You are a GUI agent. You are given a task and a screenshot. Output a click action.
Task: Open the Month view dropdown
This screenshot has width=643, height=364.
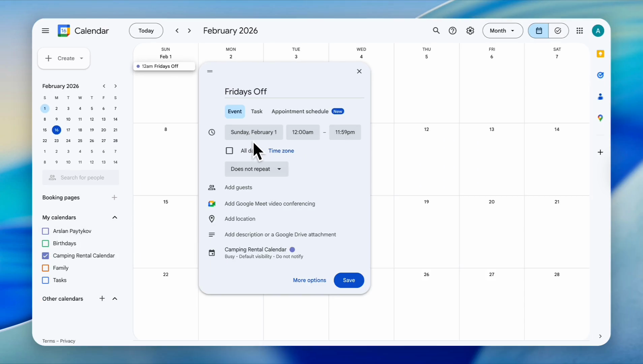click(502, 31)
